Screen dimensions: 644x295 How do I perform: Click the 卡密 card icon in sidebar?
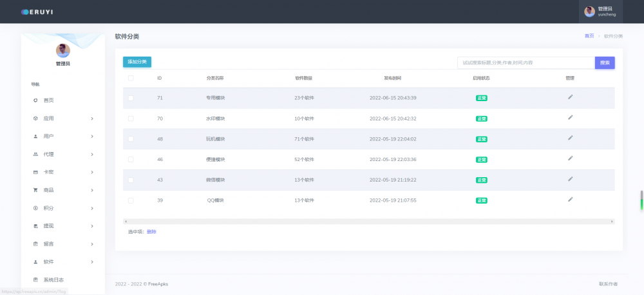point(35,173)
